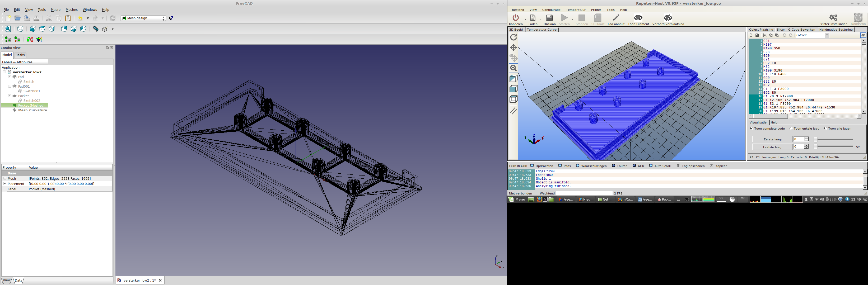Set FreeCAD view to top

click(42, 29)
